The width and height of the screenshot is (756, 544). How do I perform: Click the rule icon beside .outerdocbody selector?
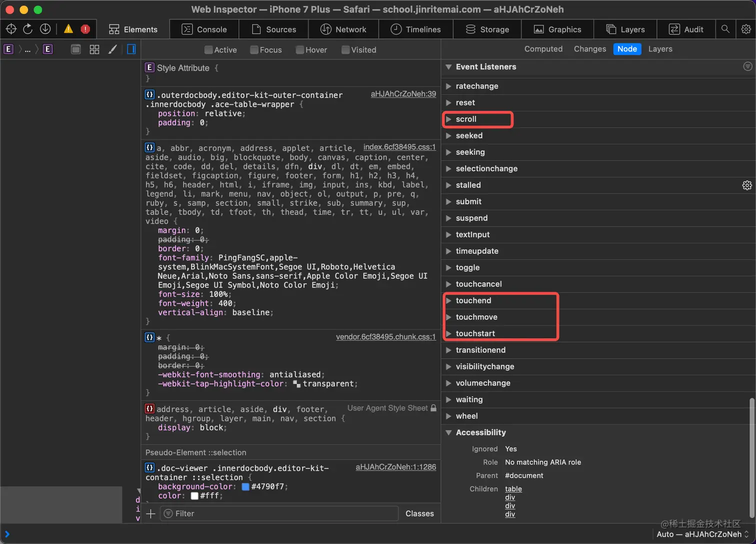coord(149,94)
